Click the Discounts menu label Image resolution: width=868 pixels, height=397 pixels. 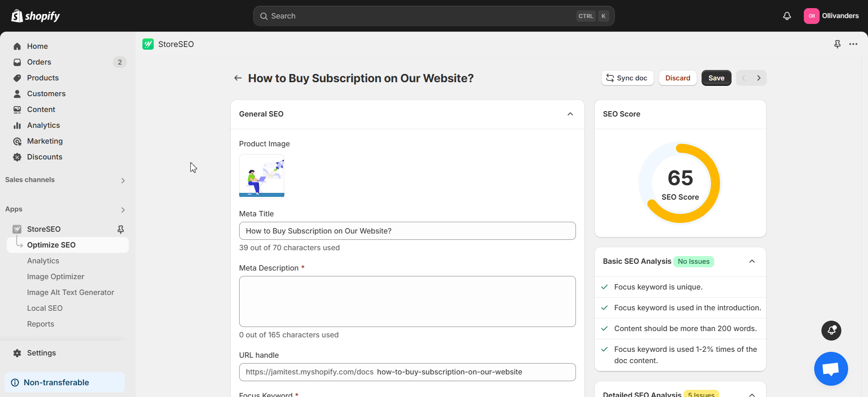coord(45,157)
